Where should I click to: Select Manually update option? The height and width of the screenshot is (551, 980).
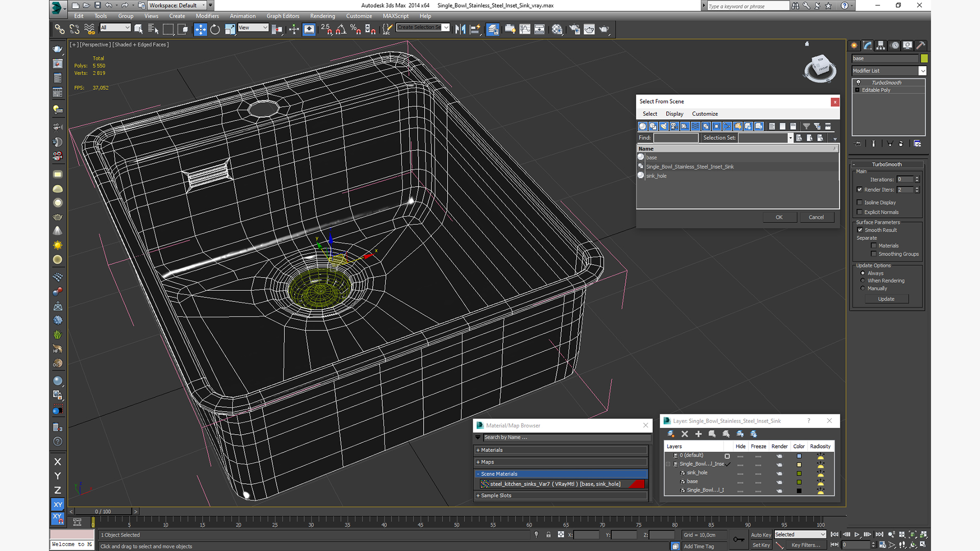coord(863,288)
